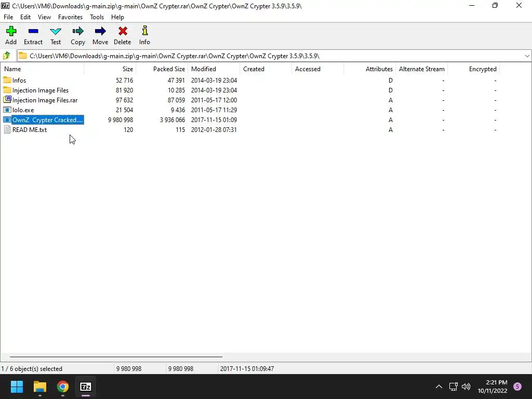Open the Favorites menu
Viewport: 532px width, 399px height.
[x=70, y=17]
